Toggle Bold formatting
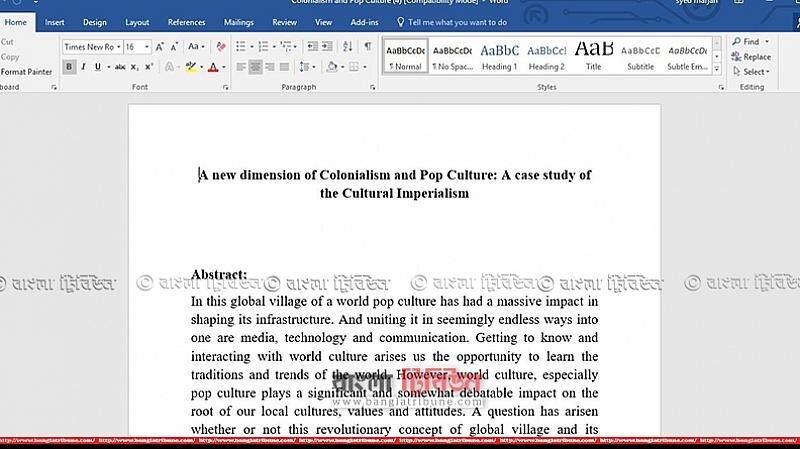The height and width of the screenshot is (449, 800). [69, 67]
